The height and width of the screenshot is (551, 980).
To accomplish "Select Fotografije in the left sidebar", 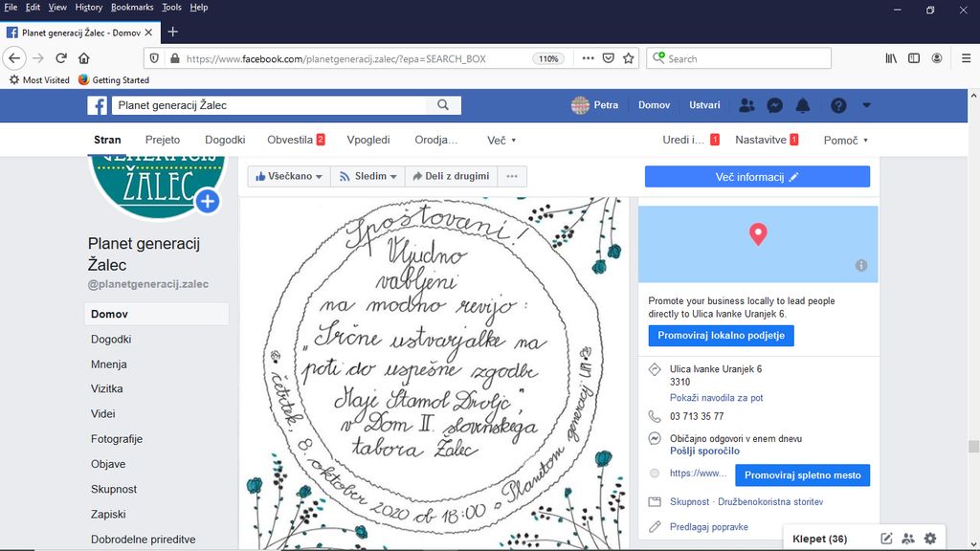I will (117, 439).
